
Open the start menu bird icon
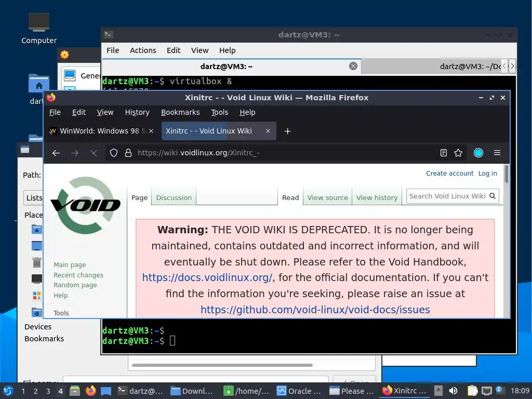(x=8, y=391)
